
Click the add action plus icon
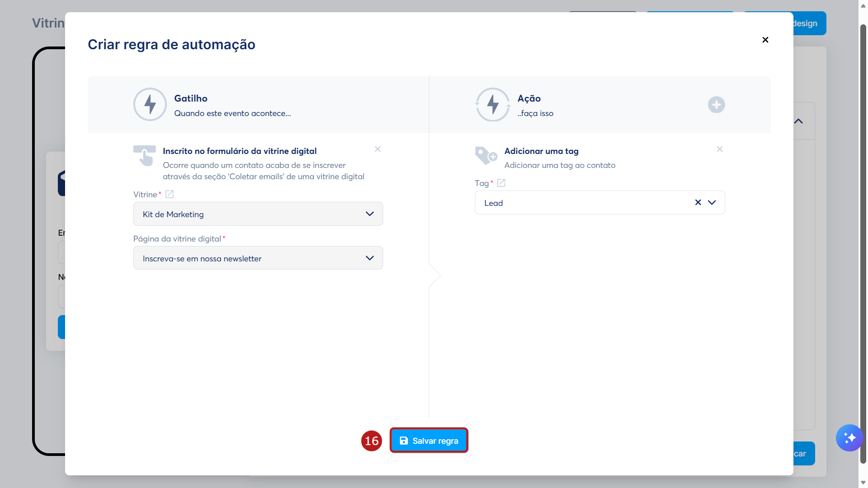[x=716, y=105]
